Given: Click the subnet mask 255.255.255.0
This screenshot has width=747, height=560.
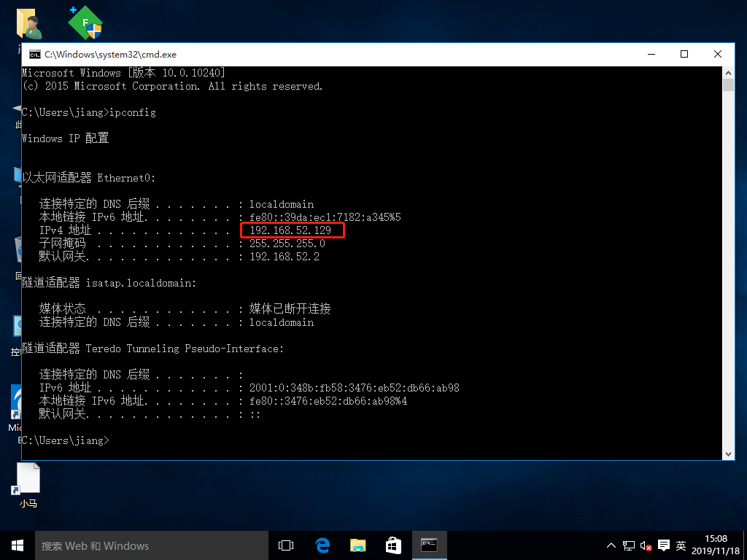Looking at the screenshot, I should point(287,244).
